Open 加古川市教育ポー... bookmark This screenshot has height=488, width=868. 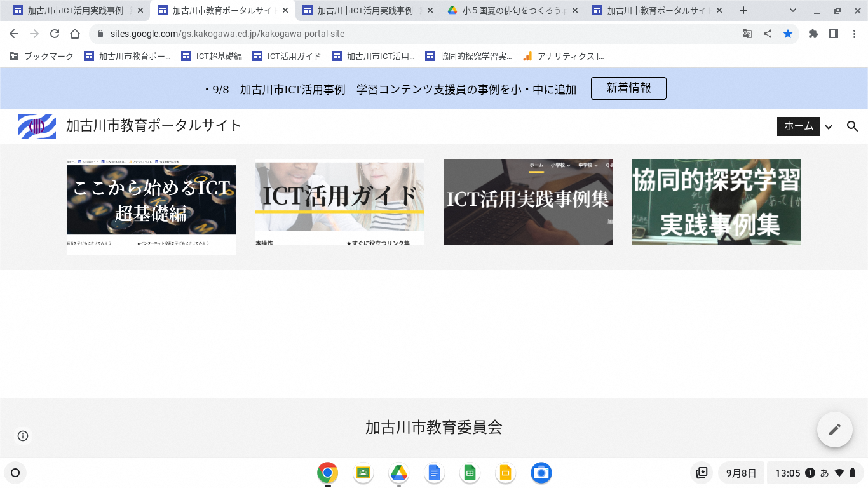pos(128,56)
